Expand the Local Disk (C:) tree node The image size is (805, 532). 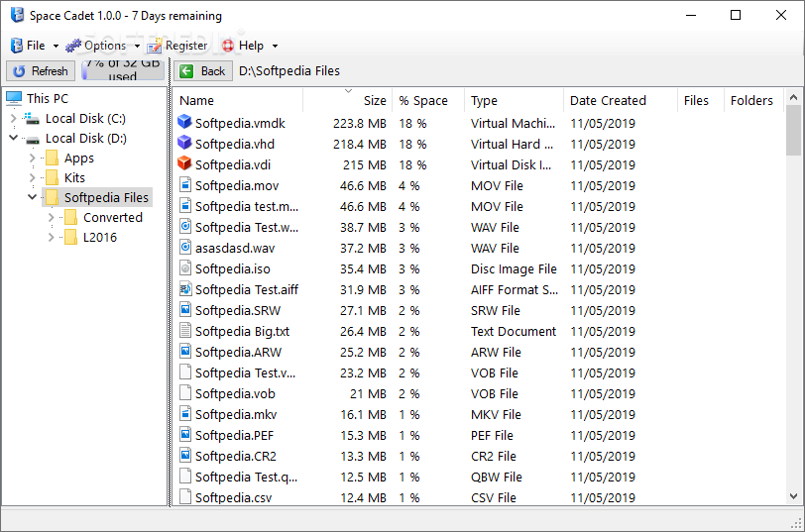tap(13, 119)
